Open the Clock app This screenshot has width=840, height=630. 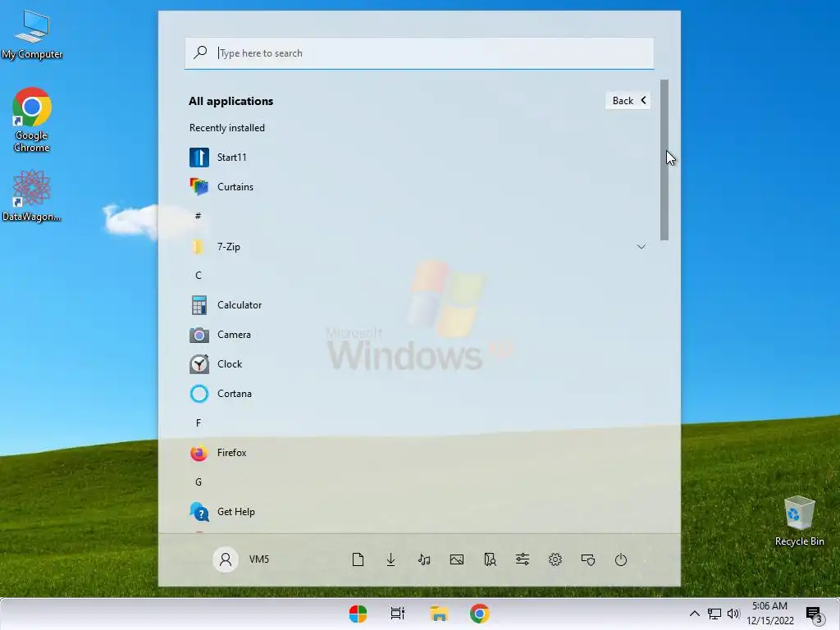418,364
